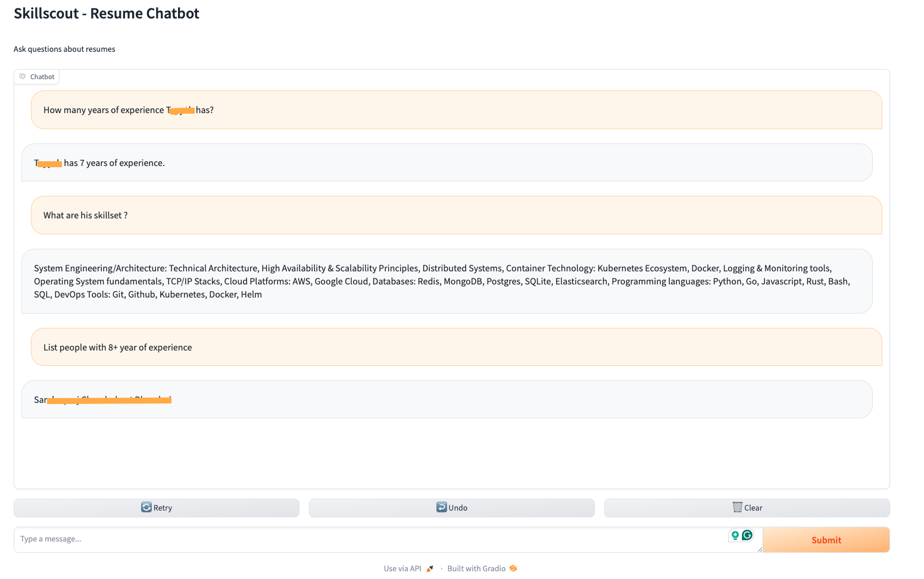Click the speech bubble icon on the Chatbot label
924x579 pixels.
pos(23,76)
